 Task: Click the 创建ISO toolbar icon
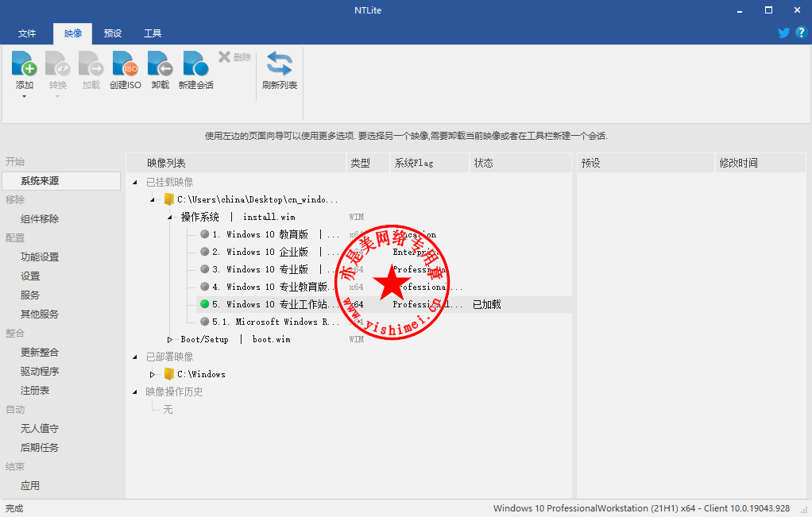(x=126, y=64)
